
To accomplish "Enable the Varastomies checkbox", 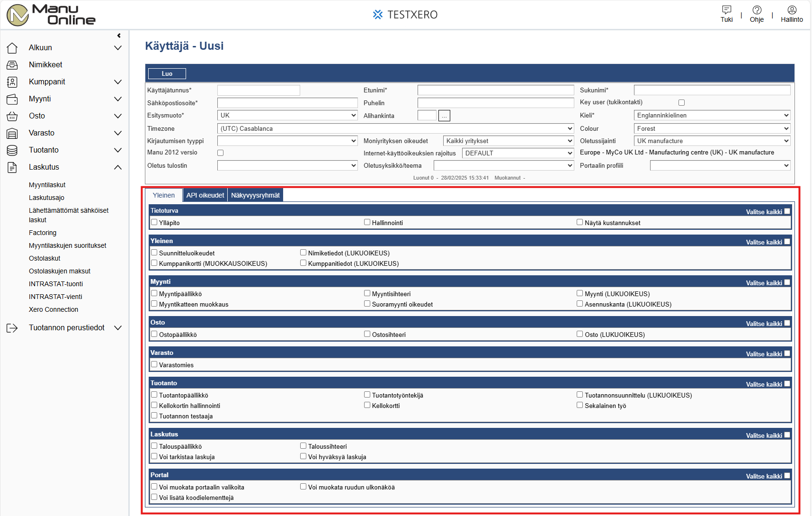I will [x=154, y=364].
